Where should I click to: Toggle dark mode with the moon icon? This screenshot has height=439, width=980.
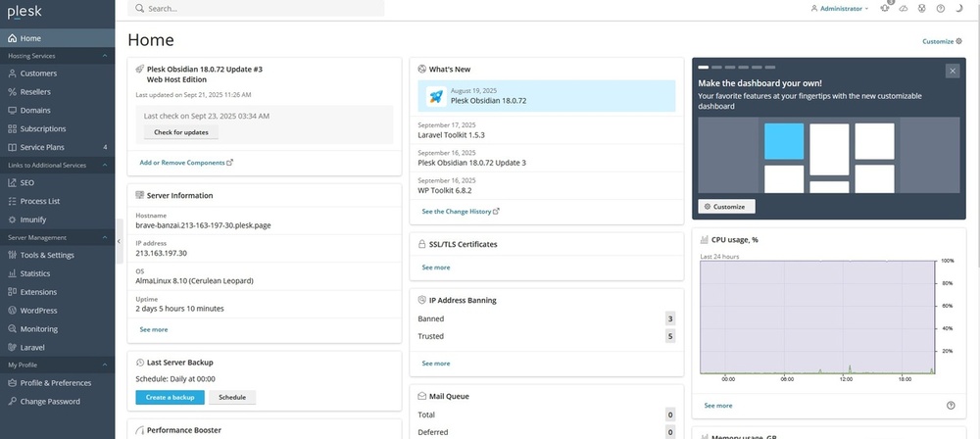coord(958,8)
